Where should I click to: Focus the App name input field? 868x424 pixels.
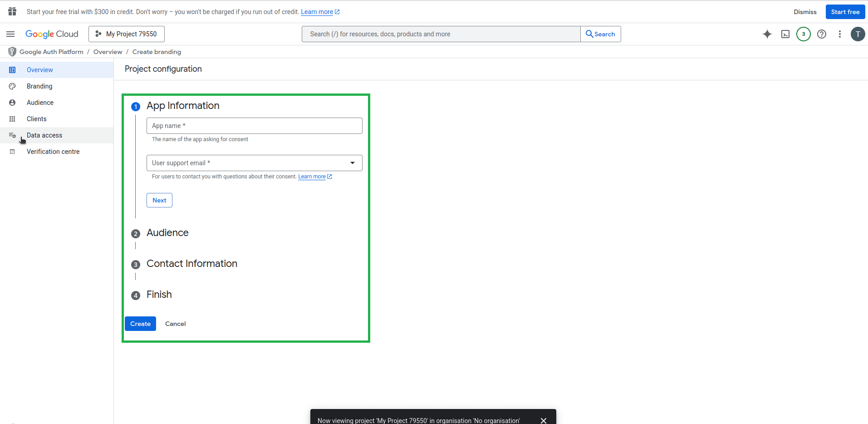254,126
